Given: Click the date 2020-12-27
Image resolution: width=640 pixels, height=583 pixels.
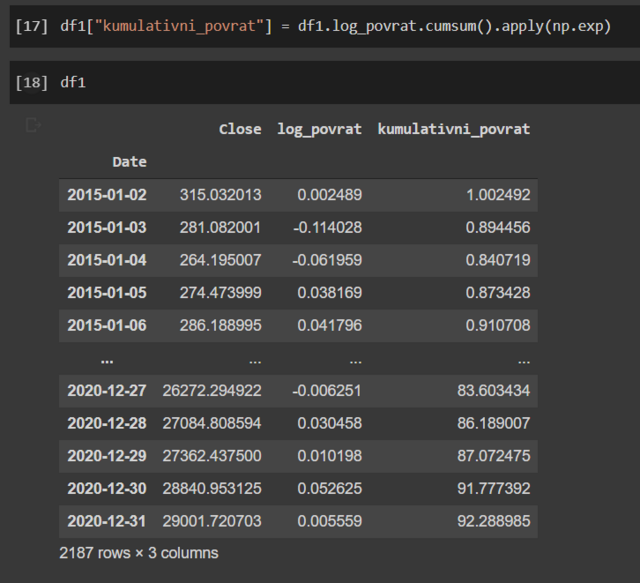Looking at the screenshot, I should [107, 391].
